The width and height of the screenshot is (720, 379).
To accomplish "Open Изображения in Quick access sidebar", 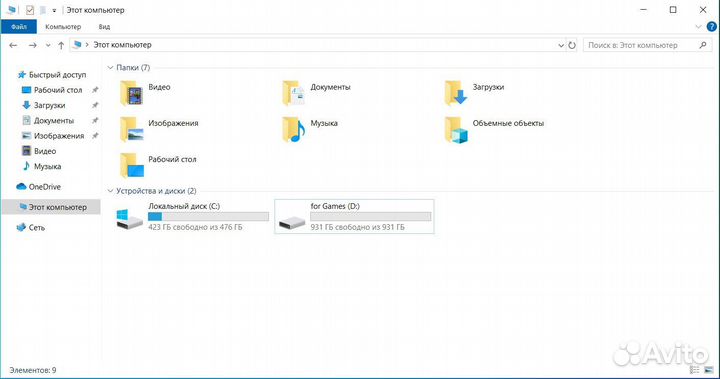I will [x=53, y=136].
